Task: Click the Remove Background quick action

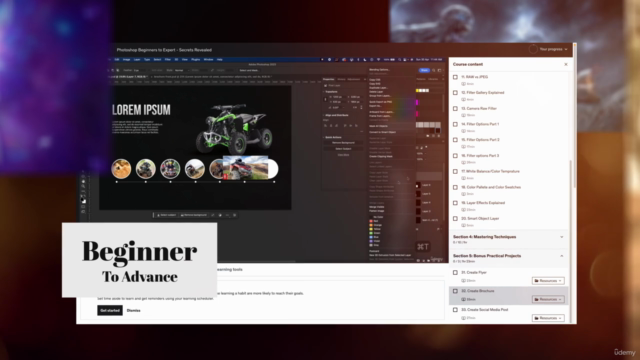Action: tap(343, 143)
